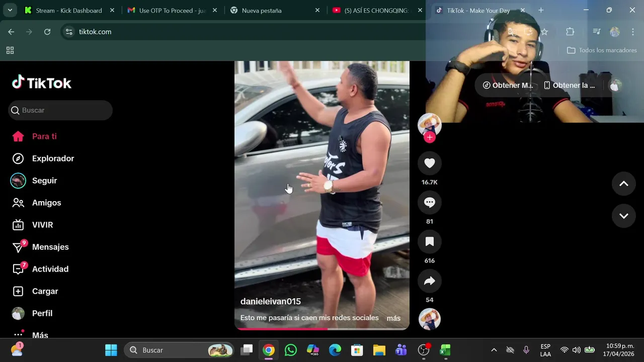Switch ESP LAA input language
Image resolution: width=644 pixels, height=362 pixels.
(x=545, y=350)
